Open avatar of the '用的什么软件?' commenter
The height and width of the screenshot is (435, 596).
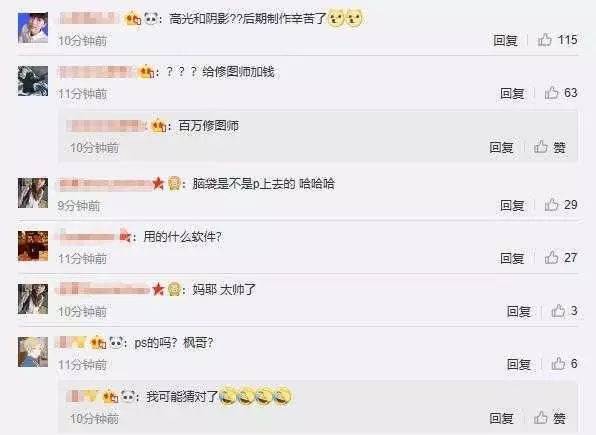(33, 246)
